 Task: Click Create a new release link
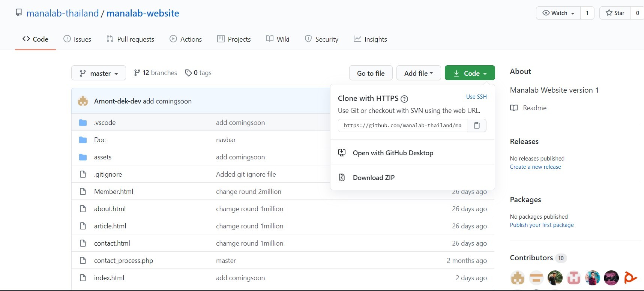click(535, 167)
